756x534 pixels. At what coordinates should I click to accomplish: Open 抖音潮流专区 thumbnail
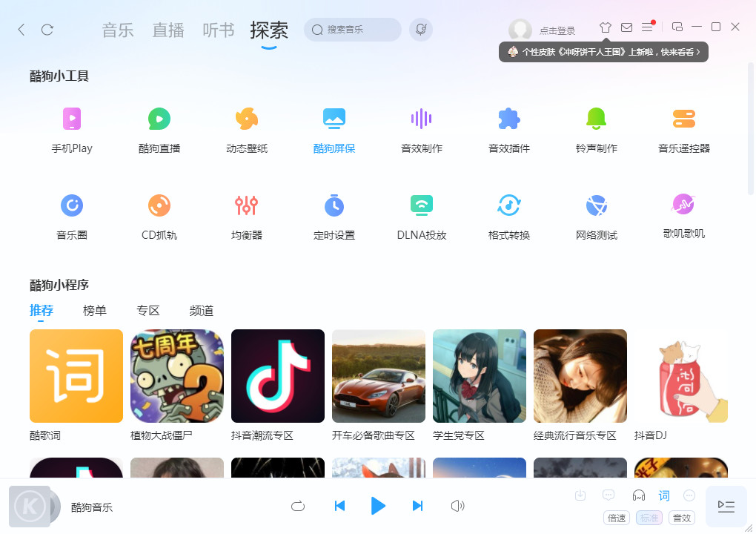coord(278,376)
